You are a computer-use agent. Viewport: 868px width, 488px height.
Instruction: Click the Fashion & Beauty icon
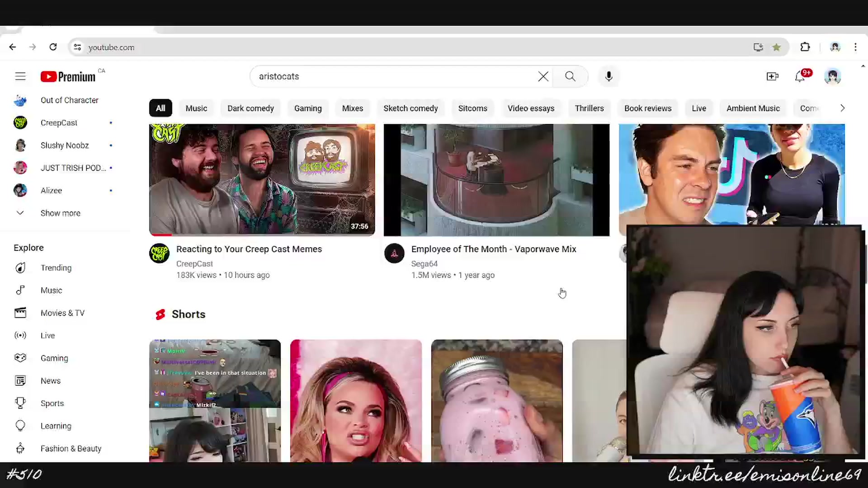pos(20,449)
